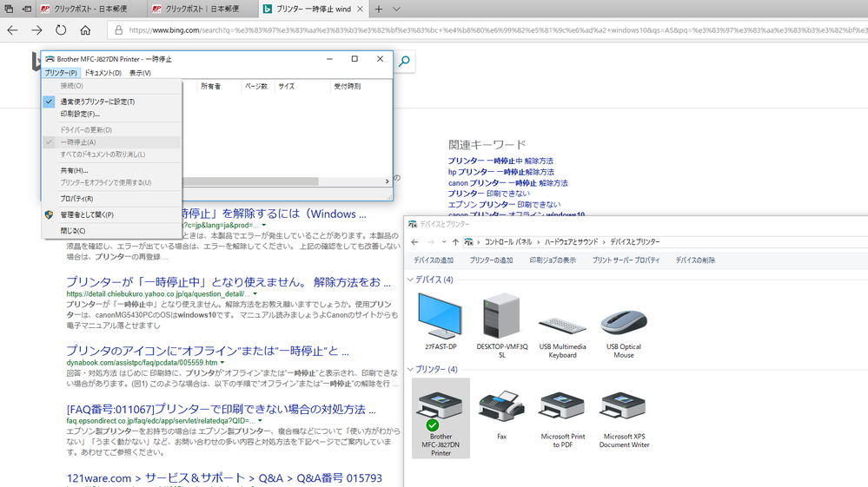Close the Bing search tab
The image size is (868, 487).
tap(360, 9)
